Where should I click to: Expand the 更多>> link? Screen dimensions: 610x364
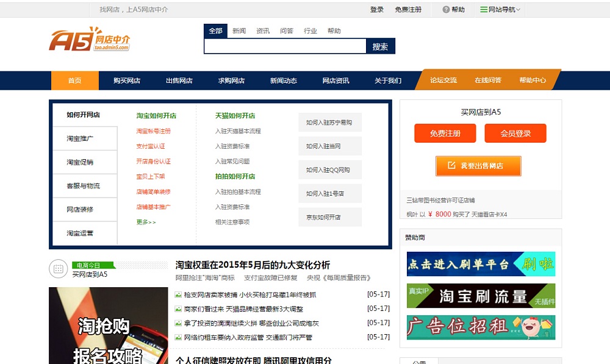click(x=146, y=222)
